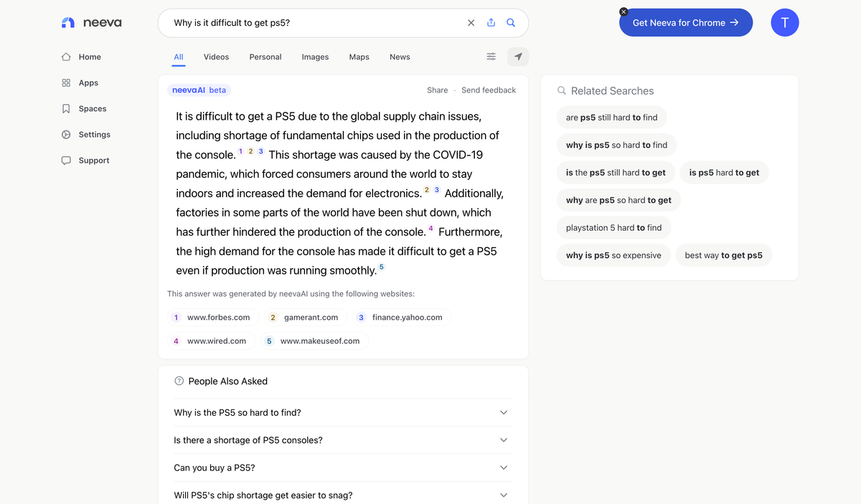Click Share link on AI answer

click(437, 90)
